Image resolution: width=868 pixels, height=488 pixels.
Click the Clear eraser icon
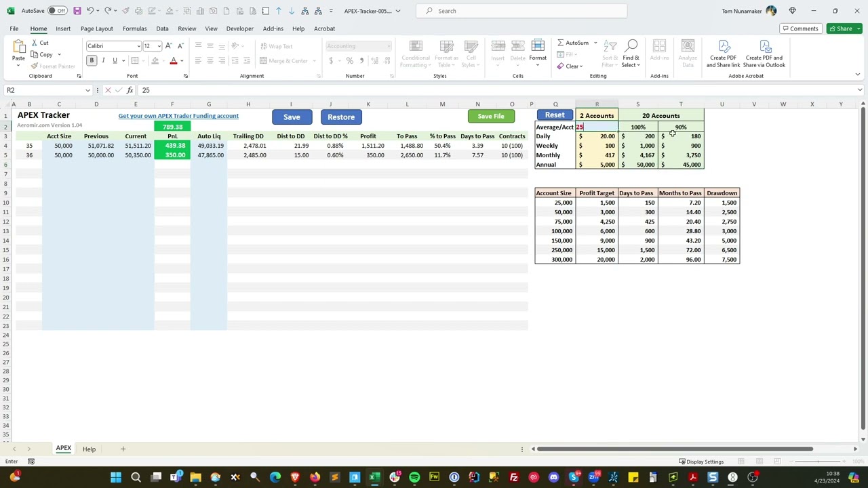point(560,66)
